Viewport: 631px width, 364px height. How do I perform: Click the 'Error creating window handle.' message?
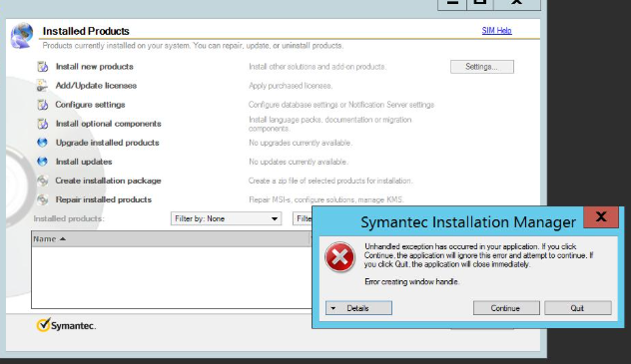pos(411,281)
